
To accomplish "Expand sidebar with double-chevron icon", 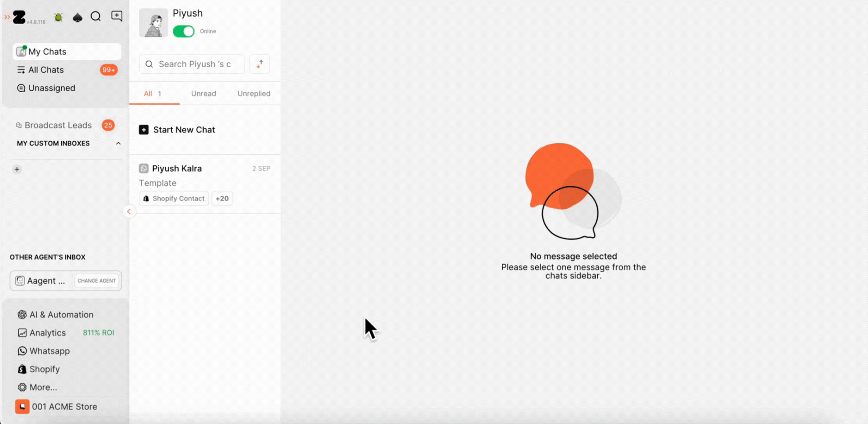I will pos(7,17).
